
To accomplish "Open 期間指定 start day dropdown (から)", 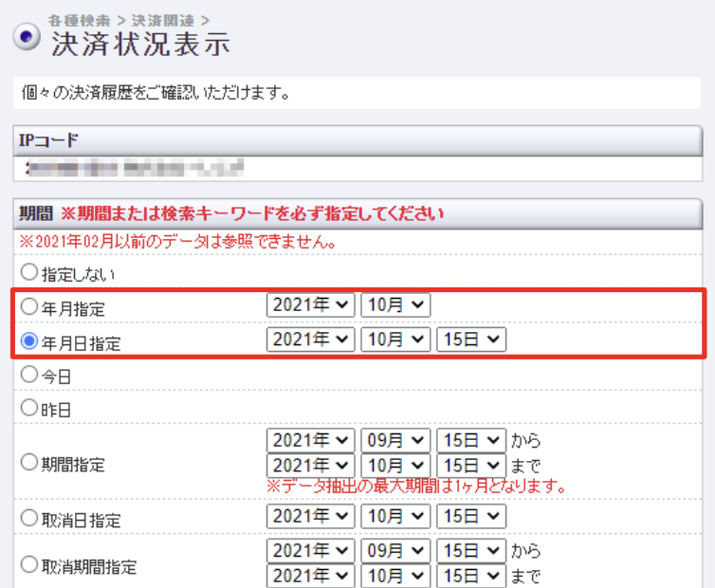I will [471, 440].
